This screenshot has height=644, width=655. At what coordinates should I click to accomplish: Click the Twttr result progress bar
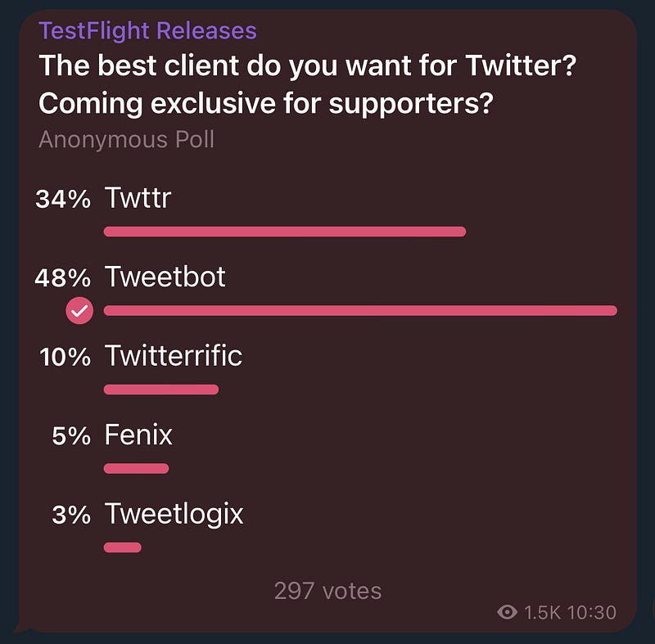point(285,232)
